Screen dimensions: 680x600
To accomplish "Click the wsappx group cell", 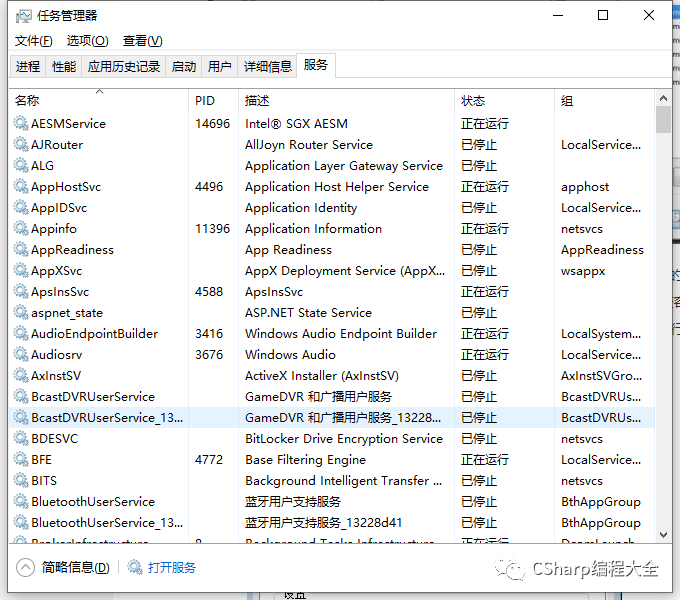I will coord(583,271).
